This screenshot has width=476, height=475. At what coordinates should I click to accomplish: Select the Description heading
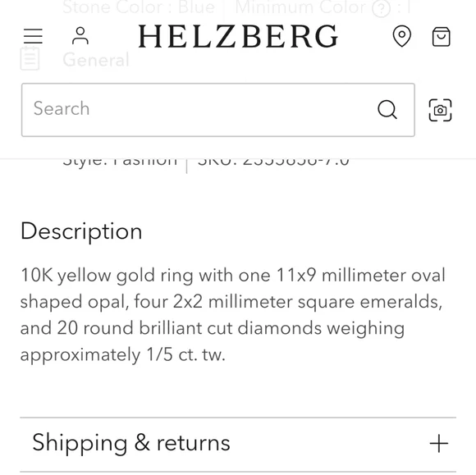[81, 231]
